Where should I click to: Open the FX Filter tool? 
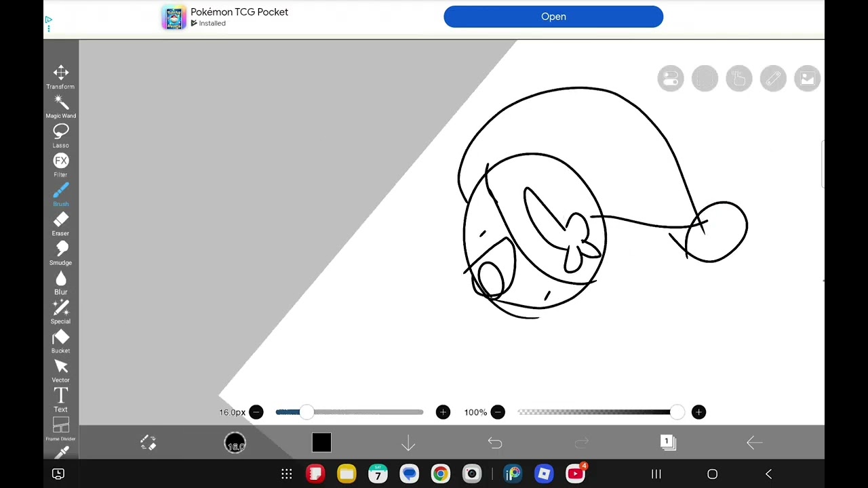[x=60, y=165]
